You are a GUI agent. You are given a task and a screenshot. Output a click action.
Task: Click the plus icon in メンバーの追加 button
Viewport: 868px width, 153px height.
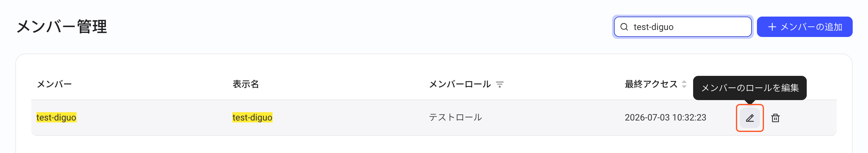point(772,27)
